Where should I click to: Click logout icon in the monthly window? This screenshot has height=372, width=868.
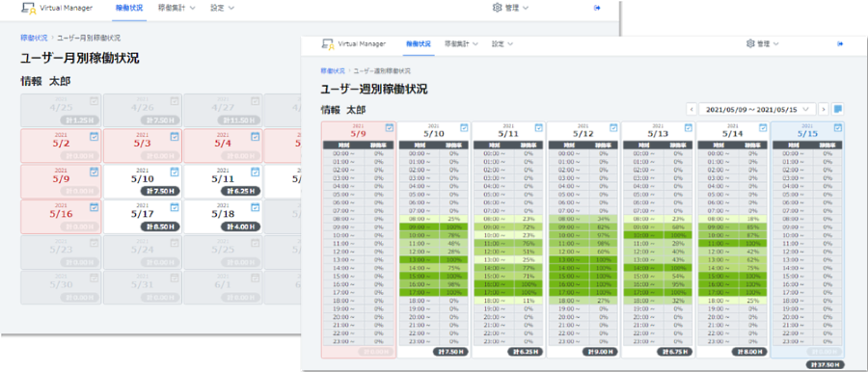tap(597, 8)
